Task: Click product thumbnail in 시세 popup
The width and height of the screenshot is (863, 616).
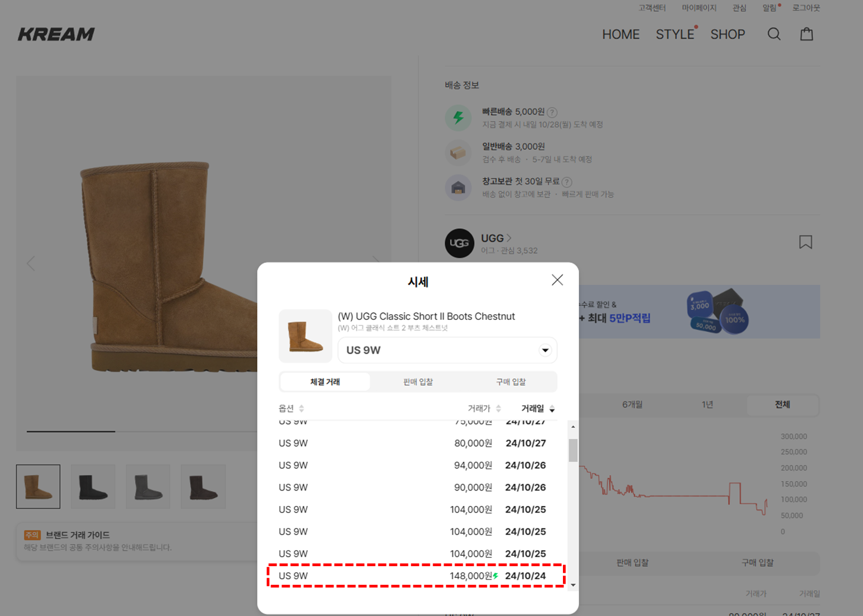Action: (x=306, y=336)
